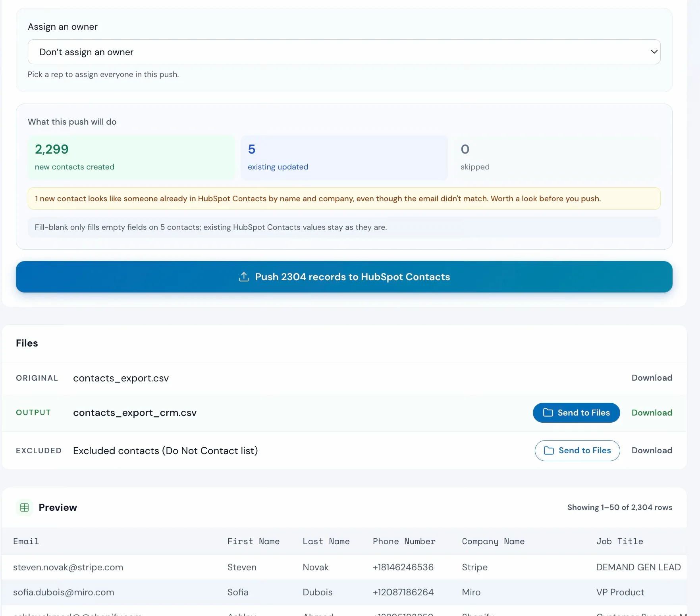Click the Stripe company cell
The image size is (700, 616).
click(x=474, y=568)
